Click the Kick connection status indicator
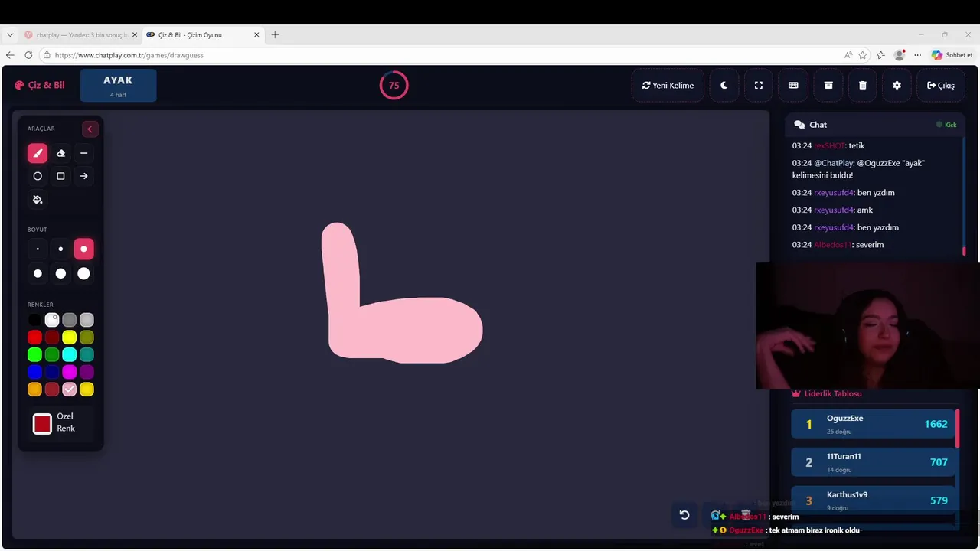 pos(946,125)
